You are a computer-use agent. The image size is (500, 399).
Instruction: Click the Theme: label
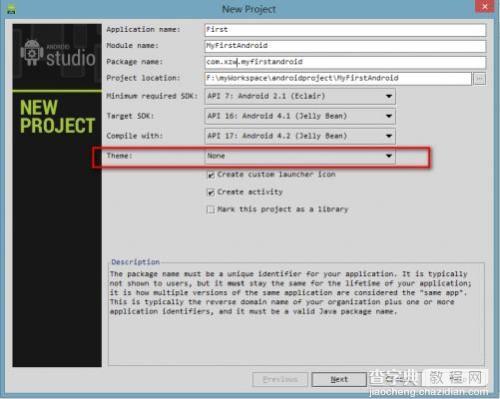[x=119, y=156]
